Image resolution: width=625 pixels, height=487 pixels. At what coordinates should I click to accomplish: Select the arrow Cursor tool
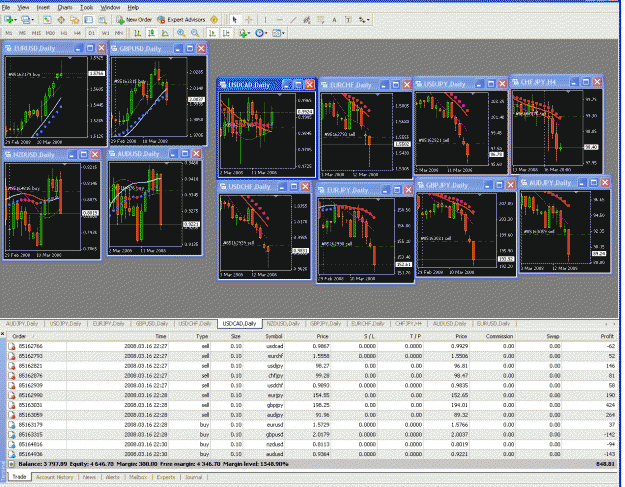click(235, 20)
